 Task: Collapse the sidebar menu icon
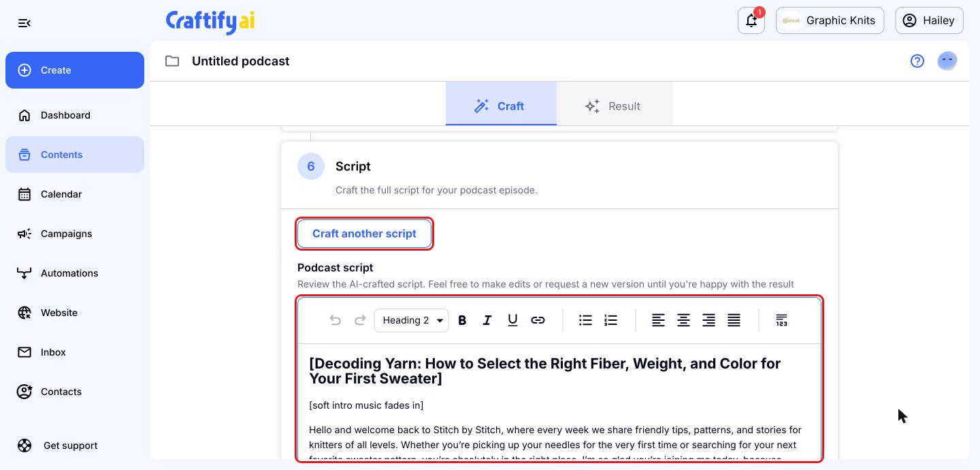[24, 23]
